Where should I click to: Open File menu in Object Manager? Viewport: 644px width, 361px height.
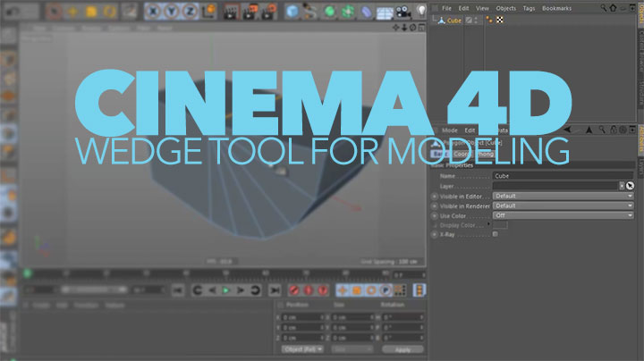(x=446, y=8)
